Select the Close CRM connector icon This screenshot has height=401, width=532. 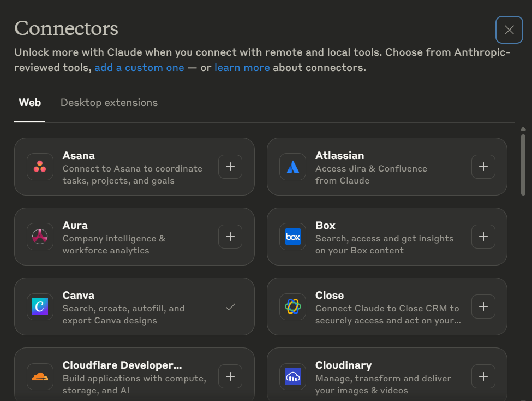click(292, 306)
